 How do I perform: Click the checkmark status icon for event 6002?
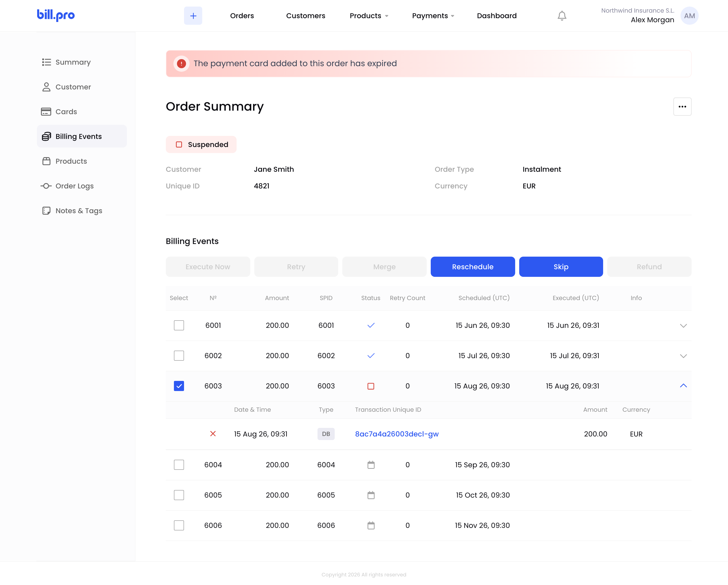(x=371, y=356)
